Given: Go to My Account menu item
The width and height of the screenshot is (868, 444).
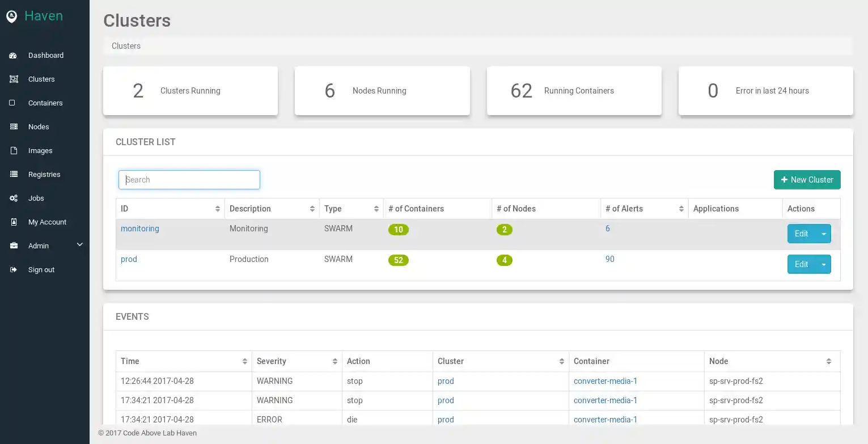Looking at the screenshot, I should click(47, 222).
